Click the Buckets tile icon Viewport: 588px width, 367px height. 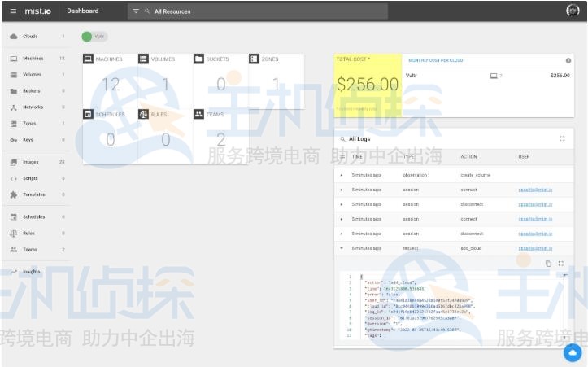[x=198, y=59]
